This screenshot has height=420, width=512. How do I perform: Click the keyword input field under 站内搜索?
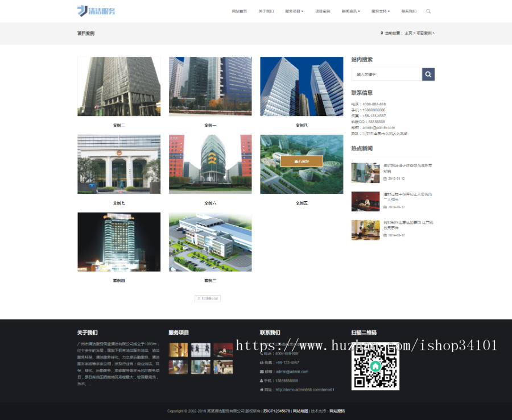pos(386,74)
